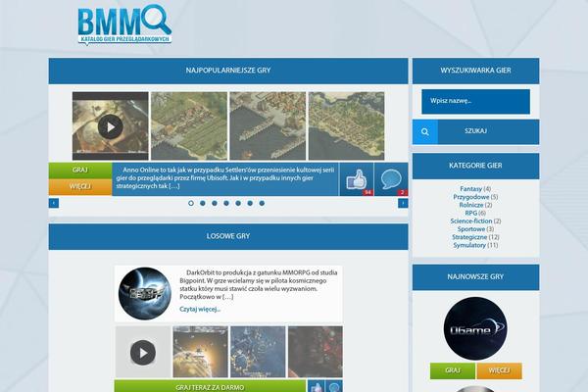The width and height of the screenshot is (588, 392).
Task: Go to the next popular game slide
Action: coord(403,203)
